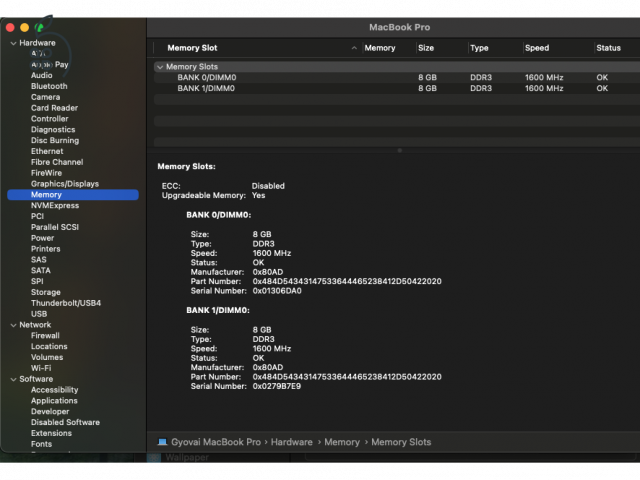Screen dimensions: 640x480
Task: Select Disc Burning in the sidebar
Action: click(55, 140)
